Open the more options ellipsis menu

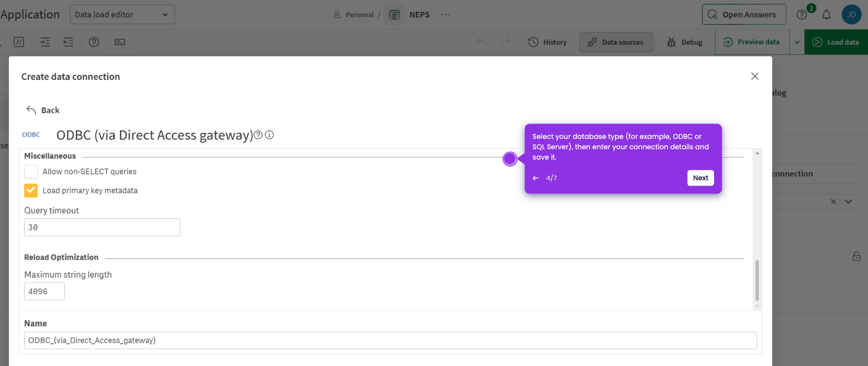click(x=446, y=14)
